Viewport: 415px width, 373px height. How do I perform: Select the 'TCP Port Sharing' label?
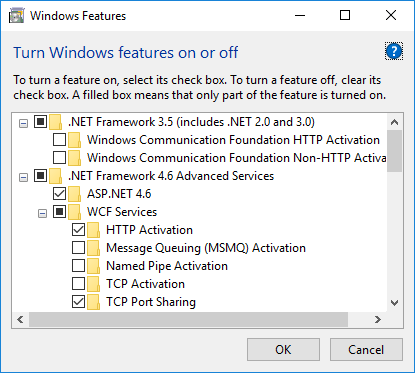coord(151,302)
